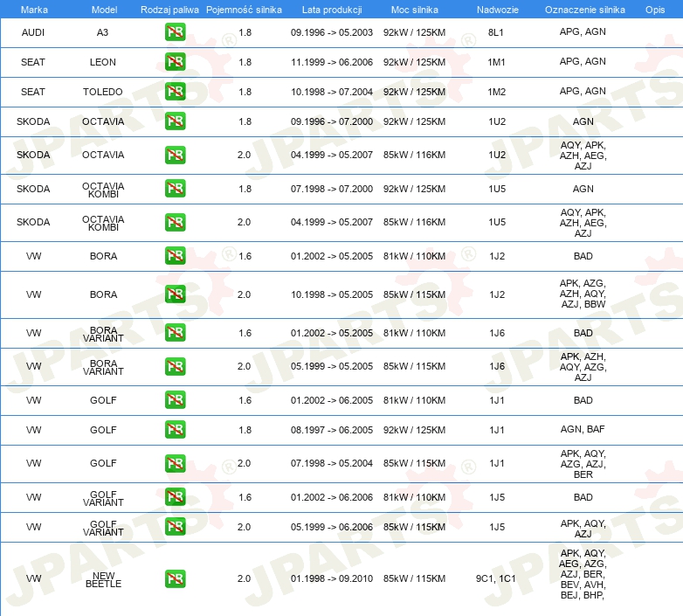Click fuel icon for OCTAVIA KOMBI 1.8 row

(175, 189)
